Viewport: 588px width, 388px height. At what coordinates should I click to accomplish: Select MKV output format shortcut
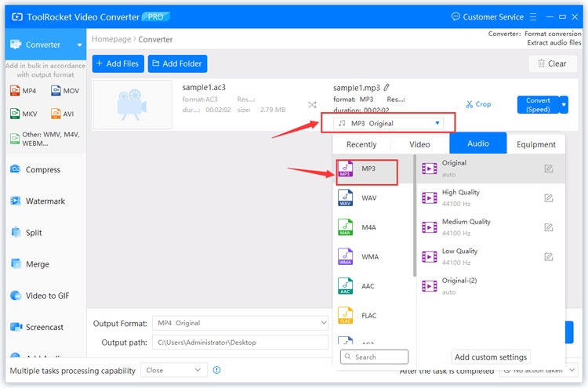pos(24,114)
